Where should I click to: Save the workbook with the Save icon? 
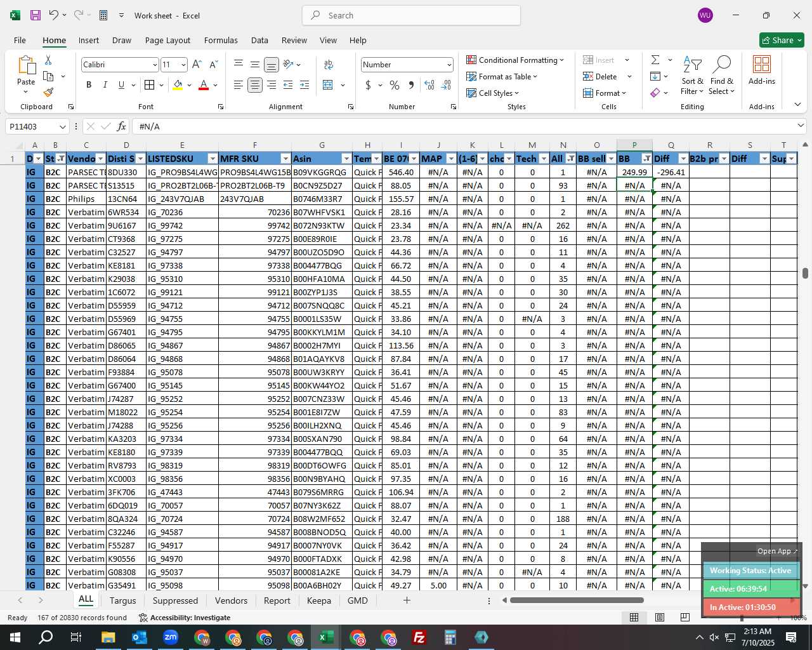(x=36, y=15)
